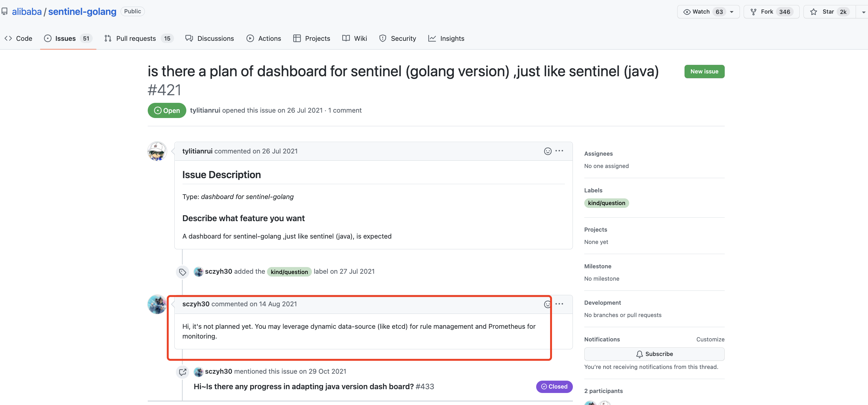This screenshot has height=405, width=868.
Task: Click the Star icon button
Action: pos(813,12)
